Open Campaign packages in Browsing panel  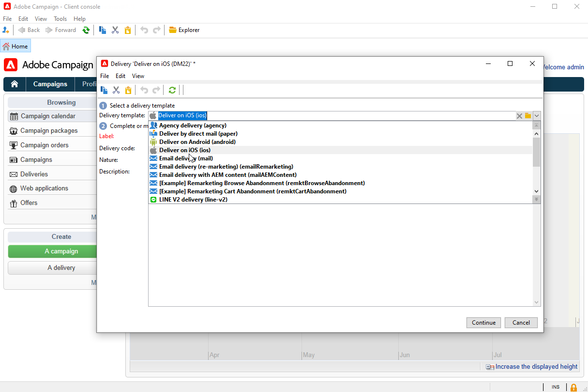coord(52,131)
